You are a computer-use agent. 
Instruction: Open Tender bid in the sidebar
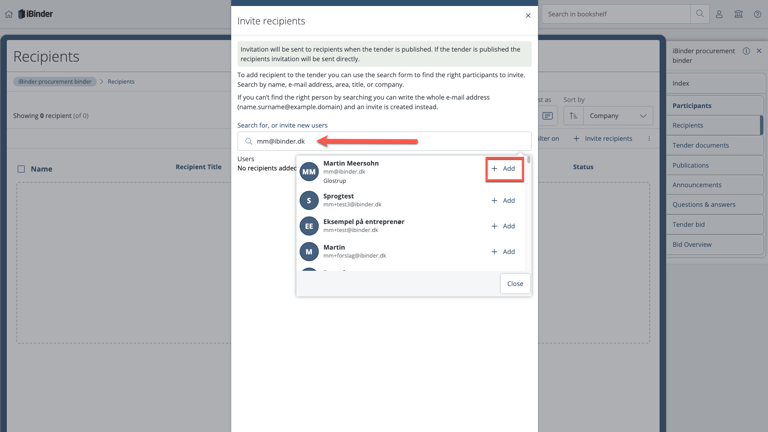tap(715, 224)
